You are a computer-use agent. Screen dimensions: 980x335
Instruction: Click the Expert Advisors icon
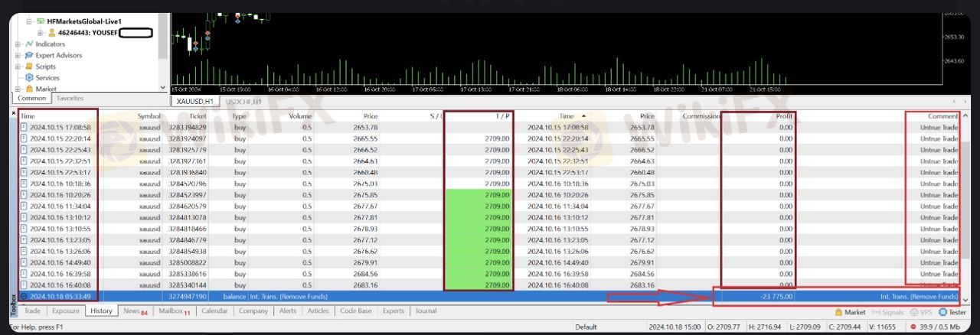point(29,55)
